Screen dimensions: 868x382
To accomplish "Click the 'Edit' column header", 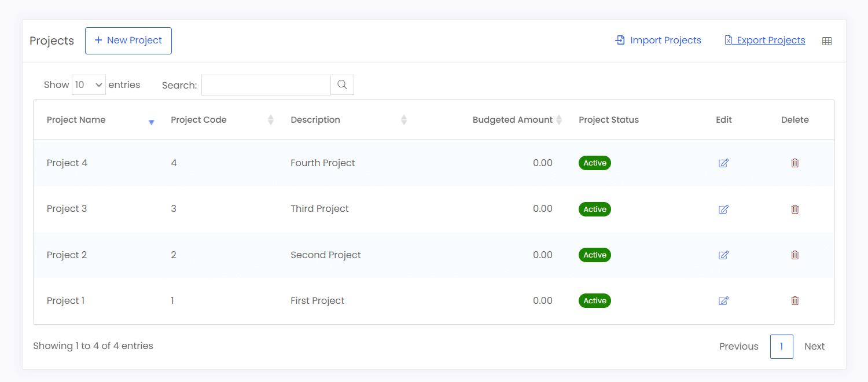I will 724,120.
